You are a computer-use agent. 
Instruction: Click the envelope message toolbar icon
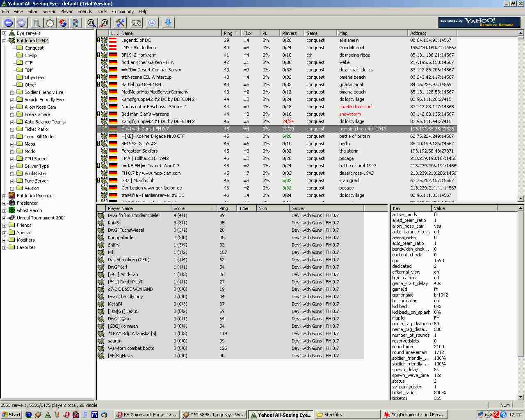[x=136, y=23]
